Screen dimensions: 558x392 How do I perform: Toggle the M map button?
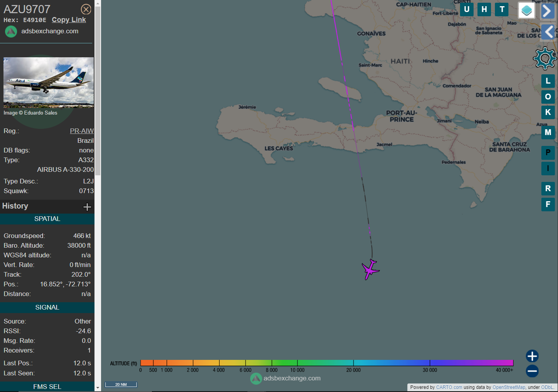[548, 132]
